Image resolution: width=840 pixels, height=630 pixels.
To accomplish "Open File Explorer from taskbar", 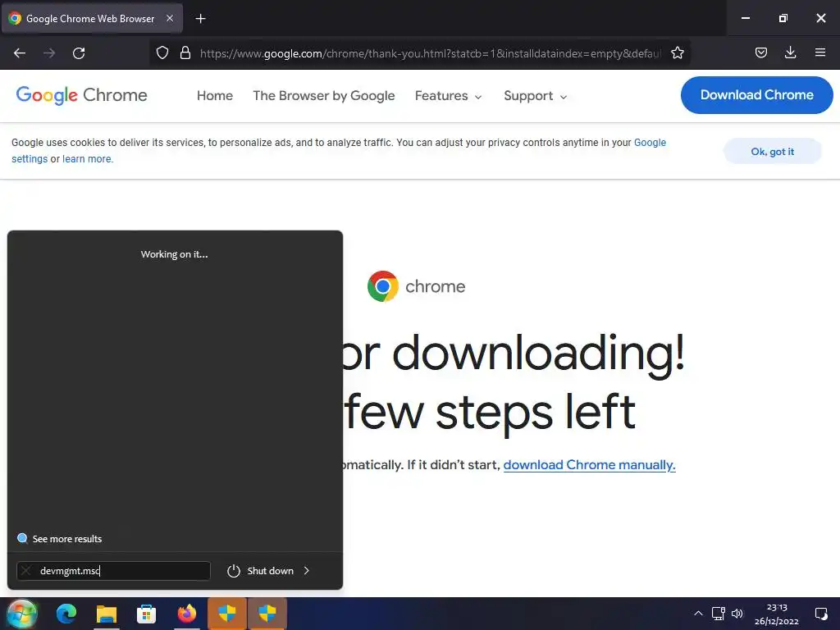I will (106, 614).
